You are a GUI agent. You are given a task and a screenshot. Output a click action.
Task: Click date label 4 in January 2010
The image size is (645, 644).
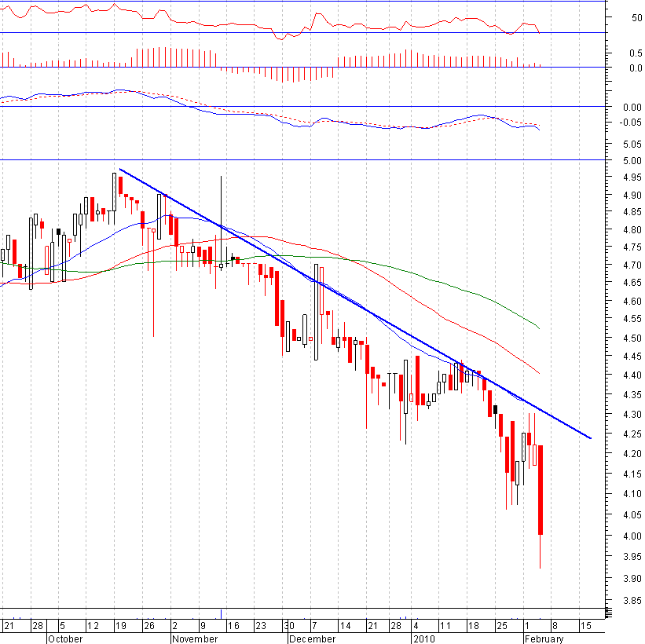click(x=416, y=626)
